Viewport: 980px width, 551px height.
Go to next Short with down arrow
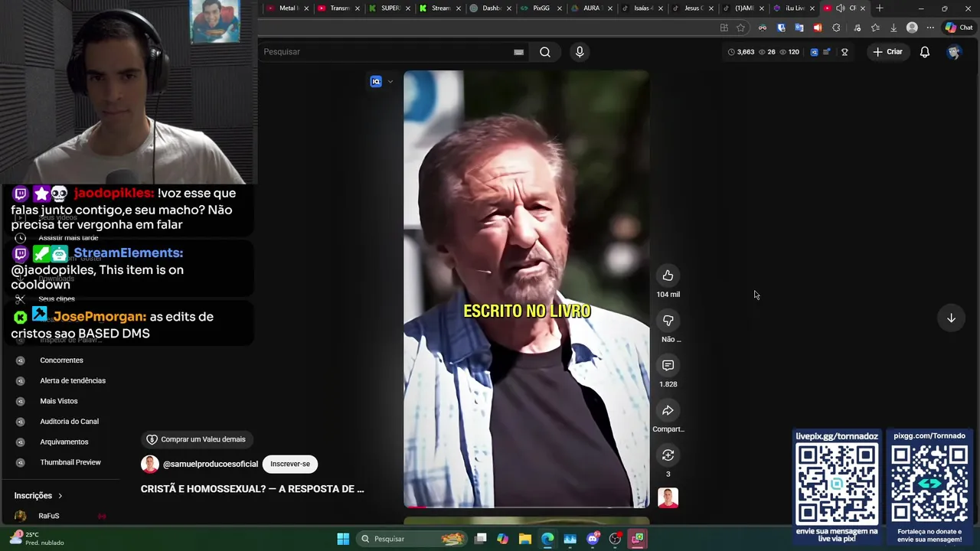coord(951,318)
